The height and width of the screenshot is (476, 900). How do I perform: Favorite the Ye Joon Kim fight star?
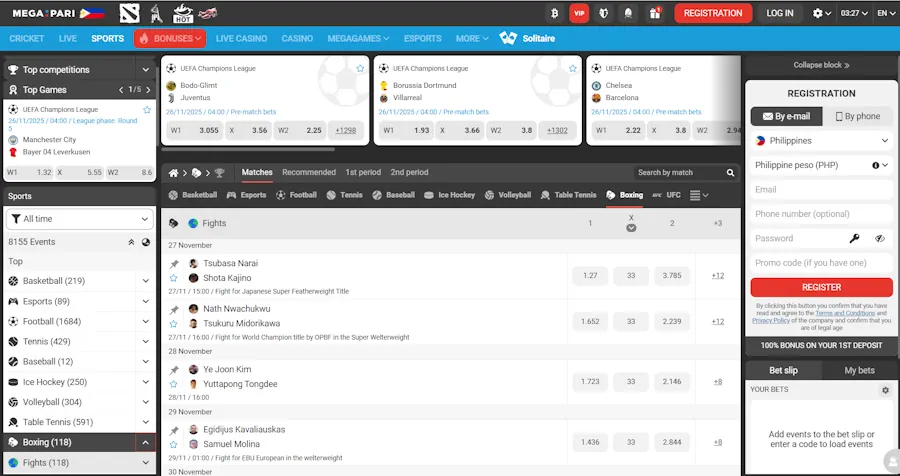pos(174,384)
